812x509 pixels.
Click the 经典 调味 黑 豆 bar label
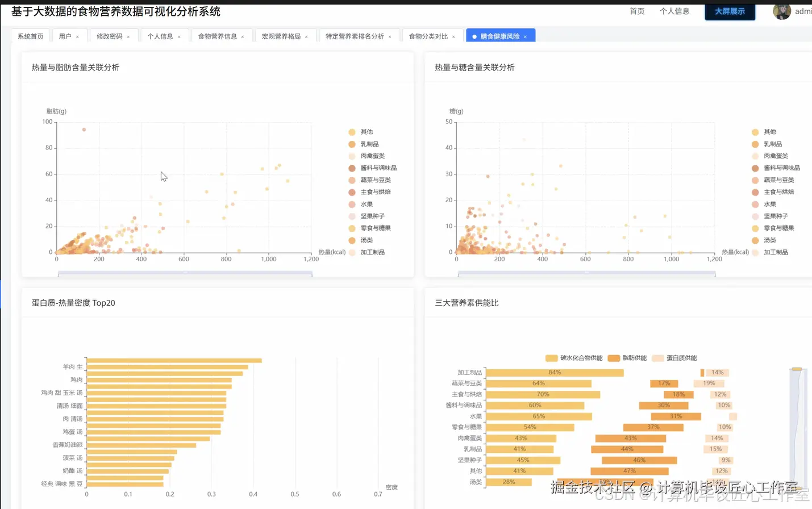point(62,484)
